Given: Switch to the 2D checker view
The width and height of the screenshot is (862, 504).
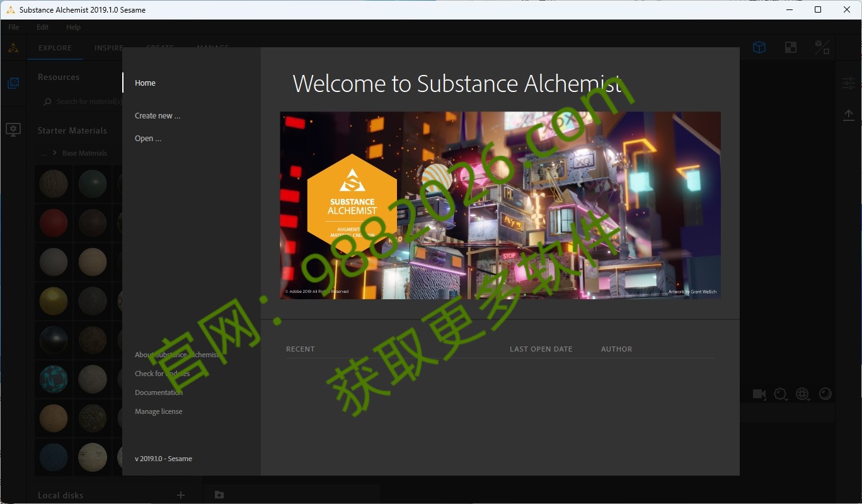Looking at the screenshot, I should click(x=790, y=47).
